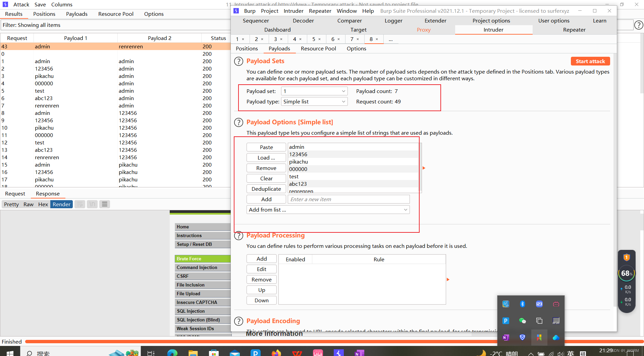Viewport: 644px width, 356px height.
Task: Click SQL Injection in rendered DVWA menu
Action: click(x=203, y=311)
